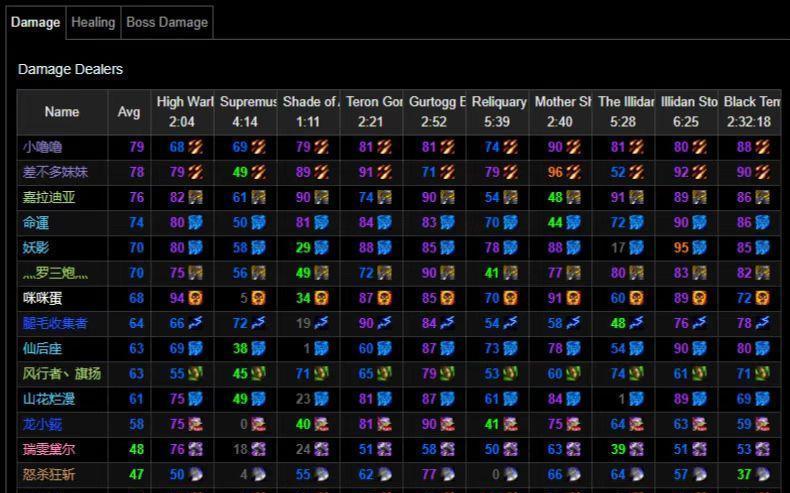Open the High Warl 2:04 column header

coord(182,112)
